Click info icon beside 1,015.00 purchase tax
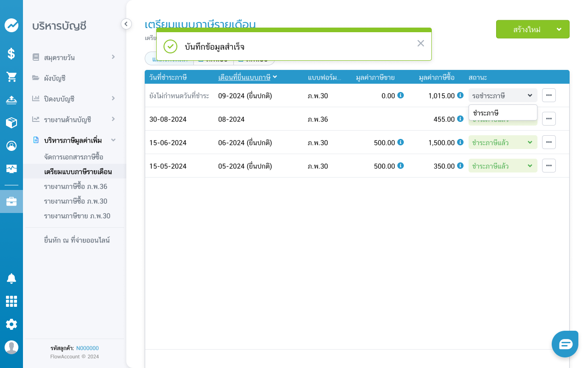The image size is (588, 368). click(460, 95)
